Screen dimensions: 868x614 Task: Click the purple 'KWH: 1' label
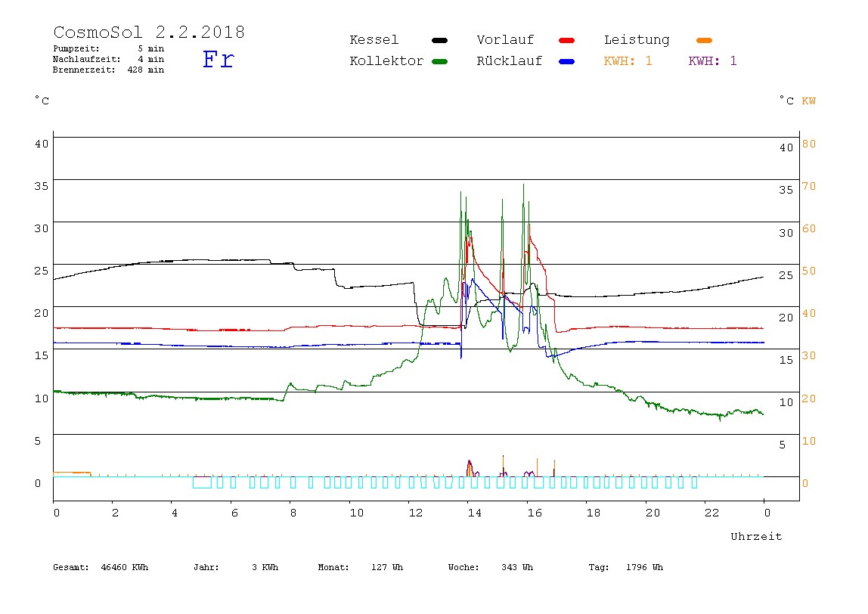[712, 61]
